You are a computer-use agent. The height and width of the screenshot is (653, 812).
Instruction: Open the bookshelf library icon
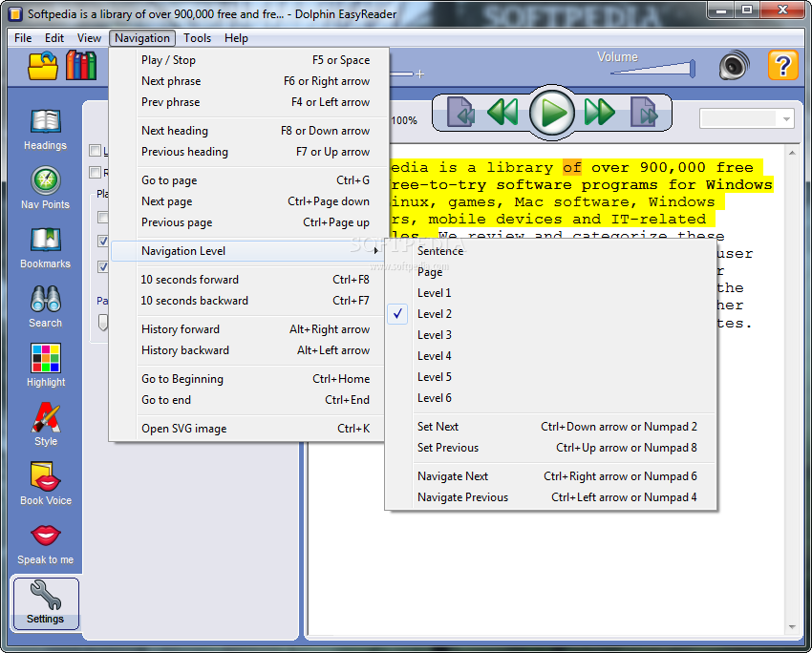click(81, 65)
